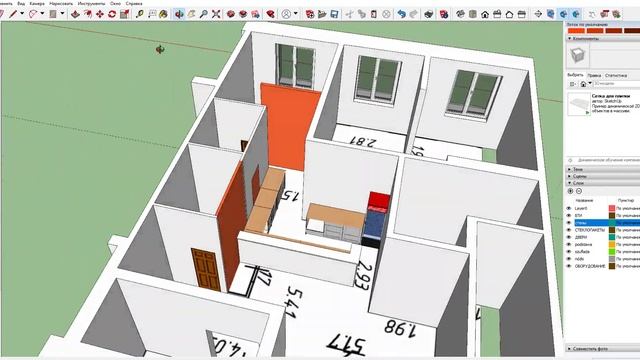Expand the Совместить фото panel
This screenshot has width=640, height=360.
click(x=603, y=349)
